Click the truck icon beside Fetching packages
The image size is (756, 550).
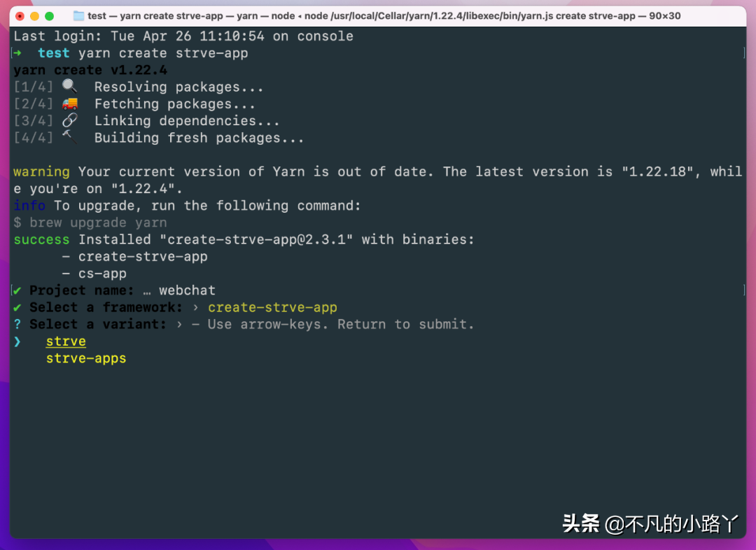pos(69,103)
